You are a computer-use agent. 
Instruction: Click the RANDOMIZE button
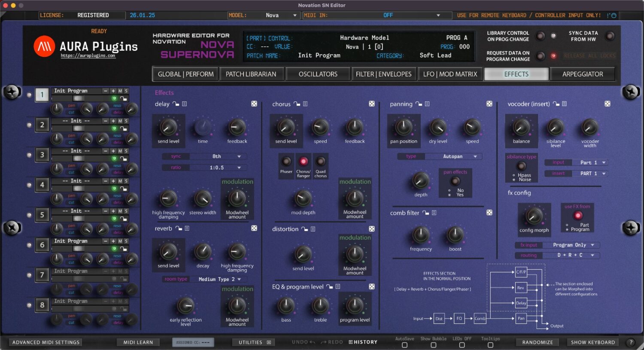pos(538,342)
